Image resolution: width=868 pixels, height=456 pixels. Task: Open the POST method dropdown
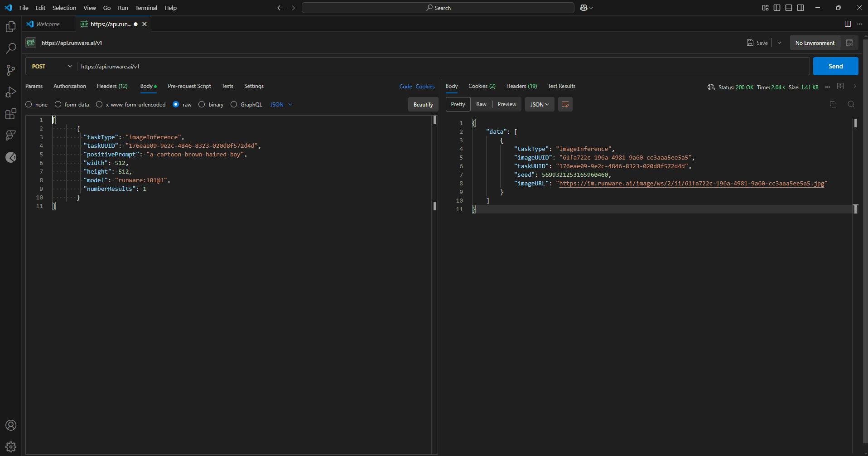pos(52,67)
